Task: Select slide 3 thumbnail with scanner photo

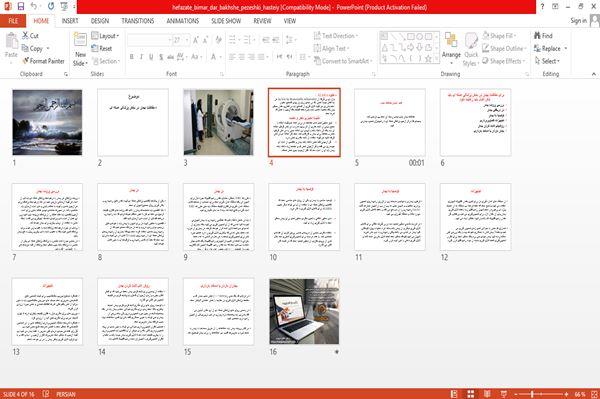Action: (218, 122)
